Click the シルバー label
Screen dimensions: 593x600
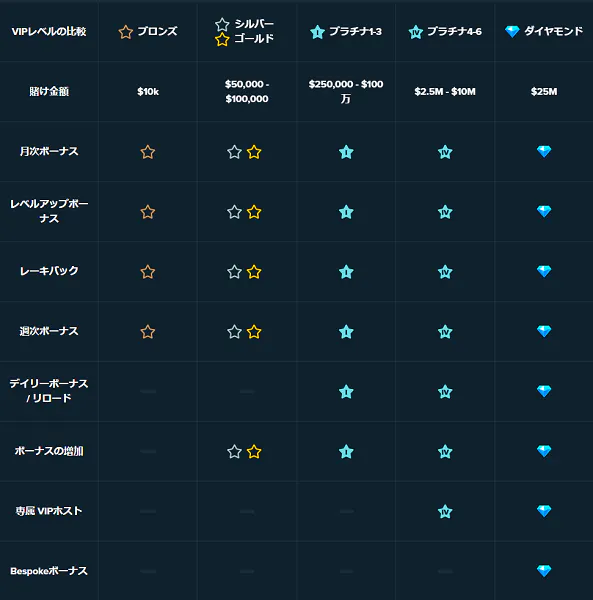(254, 24)
